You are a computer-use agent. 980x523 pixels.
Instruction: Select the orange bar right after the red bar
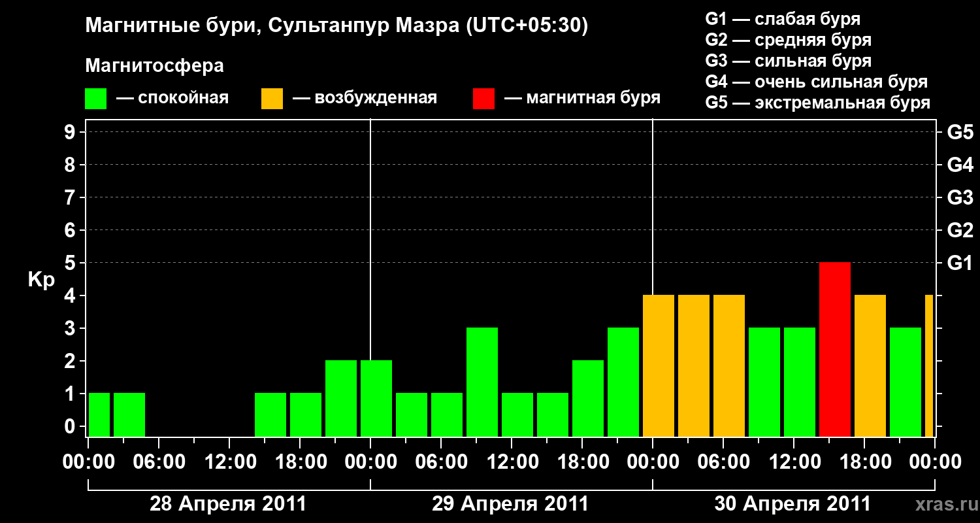tap(870, 365)
